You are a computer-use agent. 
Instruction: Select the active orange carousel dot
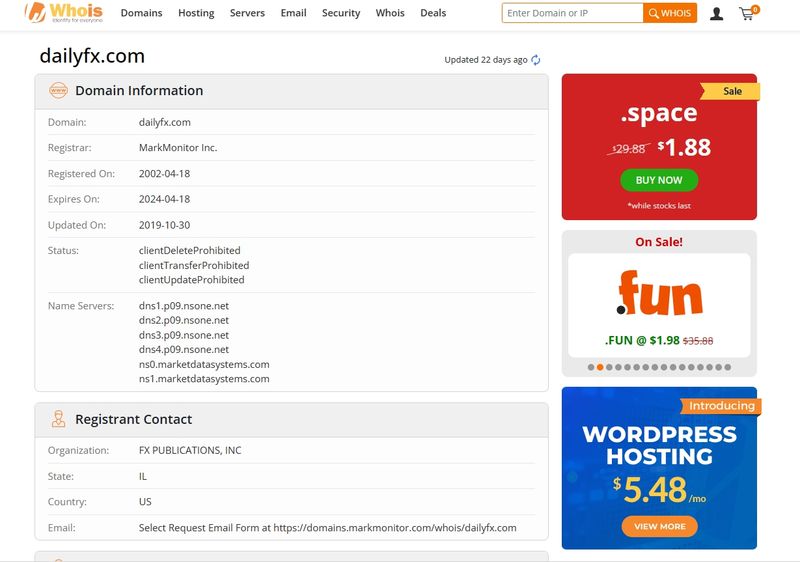click(x=600, y=367)
